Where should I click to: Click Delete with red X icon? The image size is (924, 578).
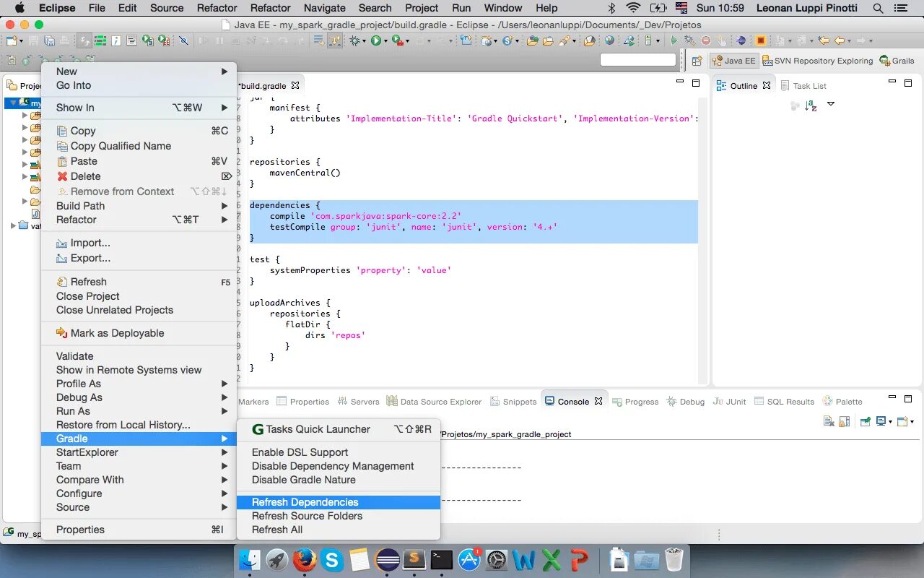tap(139, 176)
